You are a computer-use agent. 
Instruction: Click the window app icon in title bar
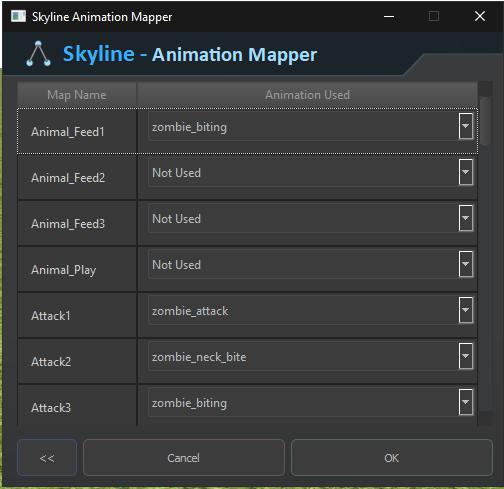pos(18,16)
